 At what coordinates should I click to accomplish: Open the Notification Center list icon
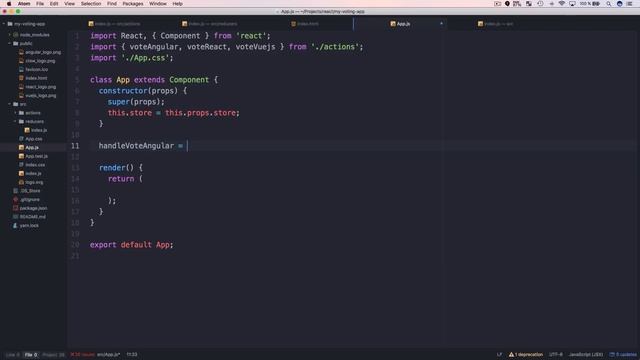[629, 4]
